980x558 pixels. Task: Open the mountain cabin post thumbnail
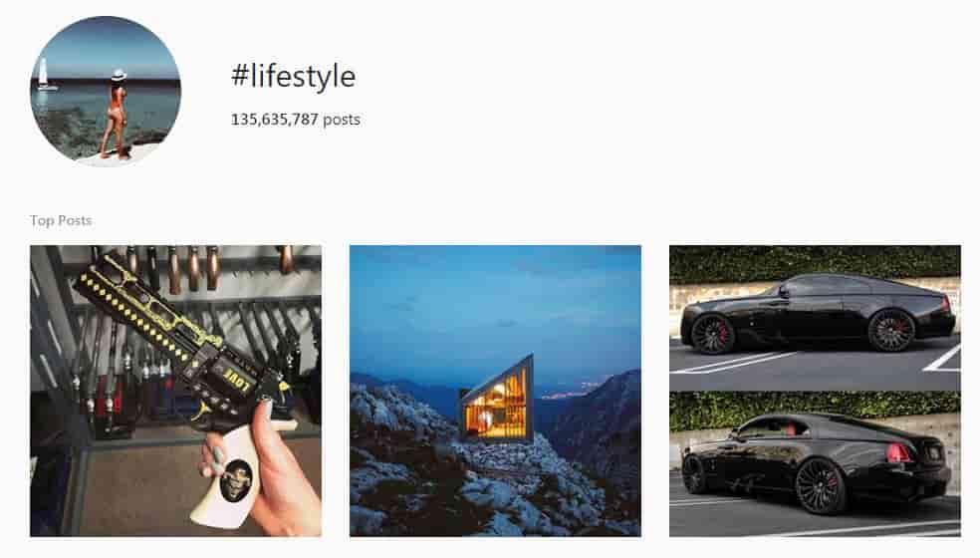point(495,391)
